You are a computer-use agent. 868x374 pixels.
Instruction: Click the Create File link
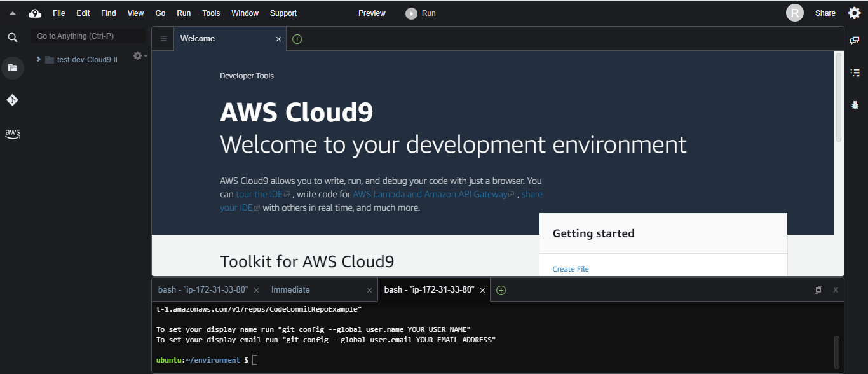point(571,269)
